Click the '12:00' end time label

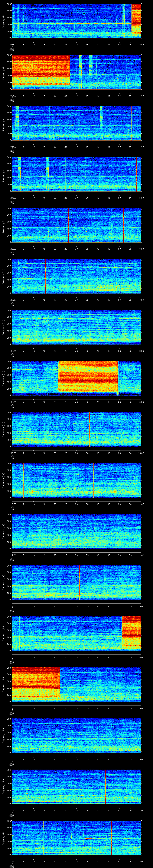(141, 555)
